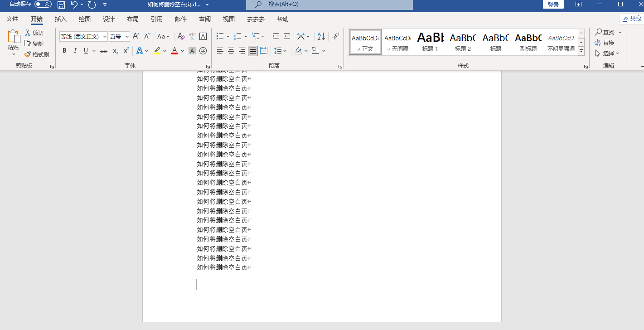Sort paragraphs with the A-Z sort icon
The width and height of the screenshot is (644, 330).
point(321,36)
